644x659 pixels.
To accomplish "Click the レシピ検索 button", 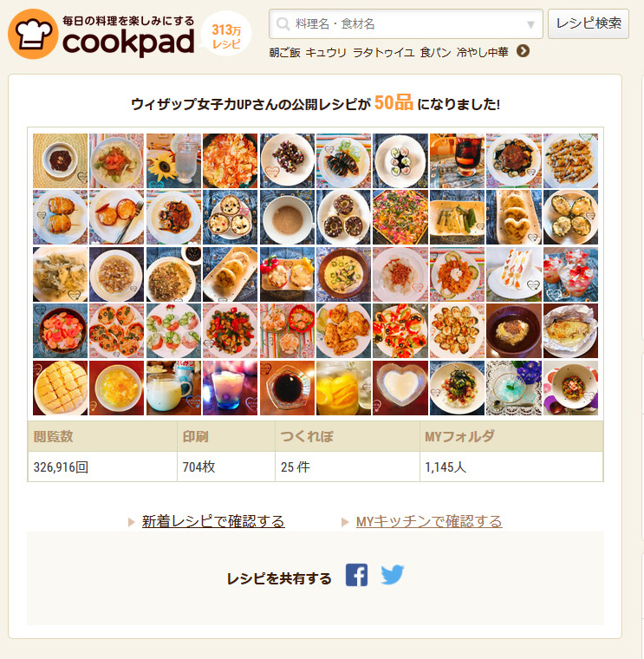I will [589, 23].
